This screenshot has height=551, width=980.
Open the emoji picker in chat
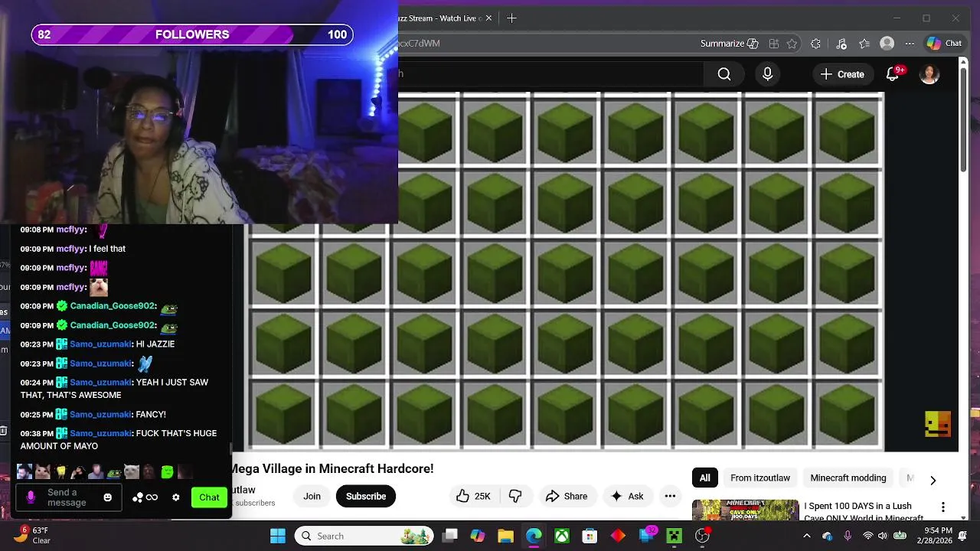click(107, 497)
